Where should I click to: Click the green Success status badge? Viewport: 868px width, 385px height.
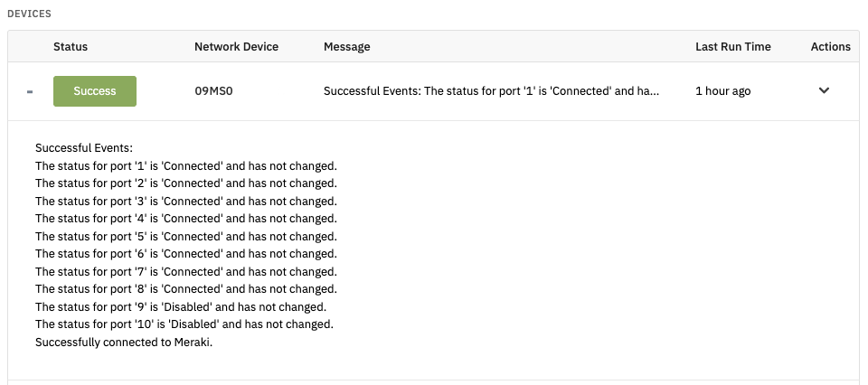coord(95,91)
